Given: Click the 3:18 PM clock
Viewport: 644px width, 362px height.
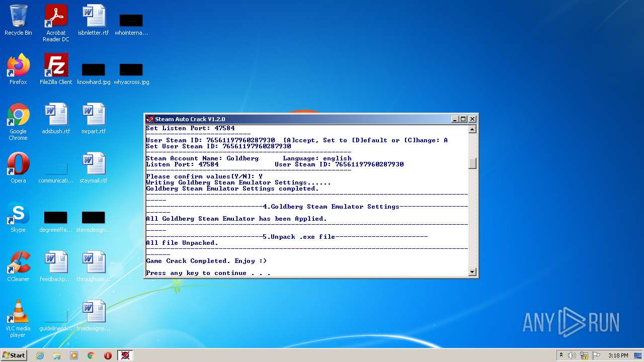Looking at the screenshot, I should point(618,355).
